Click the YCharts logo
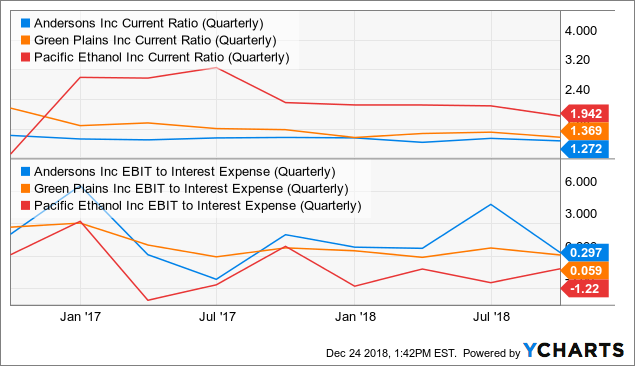Screen dimensions: 635x366 (573, 350)
